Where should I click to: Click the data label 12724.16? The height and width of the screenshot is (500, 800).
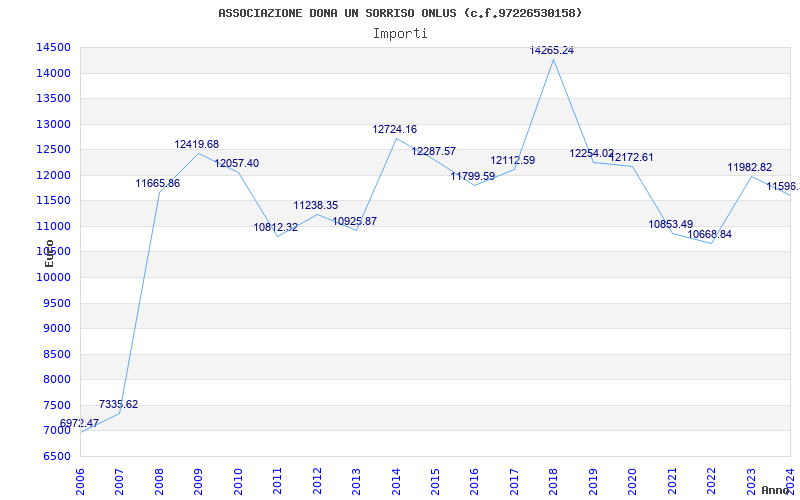(394, 130)
